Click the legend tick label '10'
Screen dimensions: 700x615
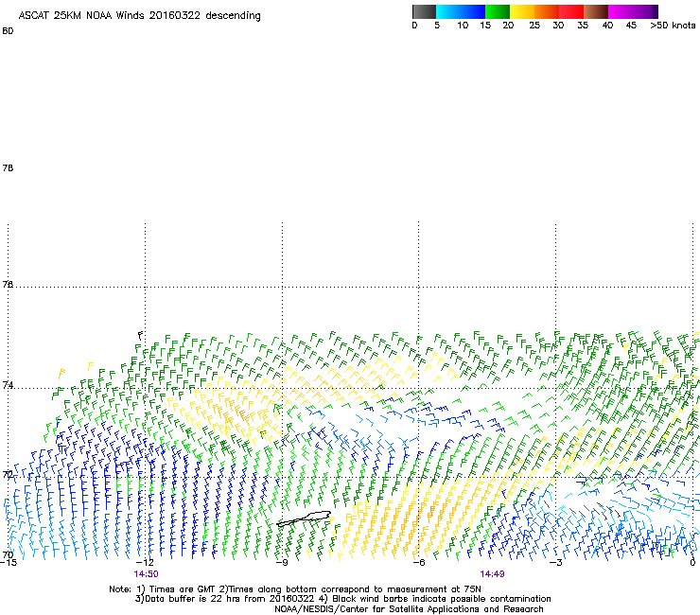tap(463, 26)
